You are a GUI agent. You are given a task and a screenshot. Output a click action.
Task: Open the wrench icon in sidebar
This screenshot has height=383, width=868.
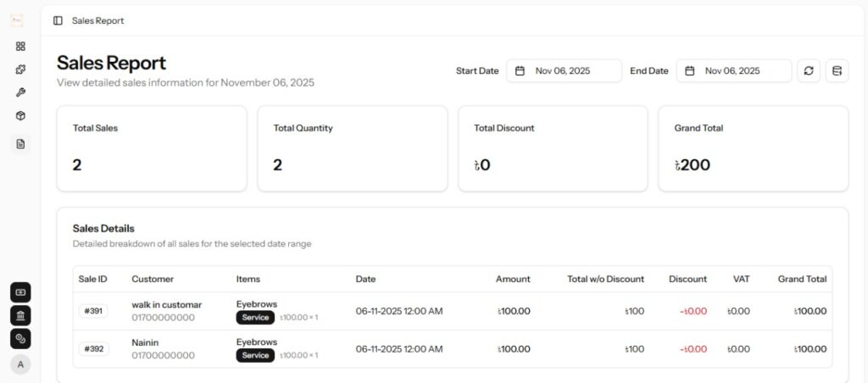click(x=20, y=92)
